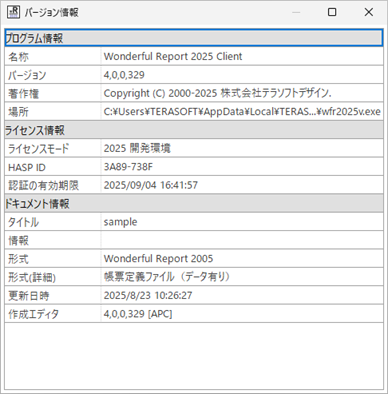The width and height of the screenshot is (388, 394).
Task: Click the 更新日時 label
Action: tap(28, 296)
